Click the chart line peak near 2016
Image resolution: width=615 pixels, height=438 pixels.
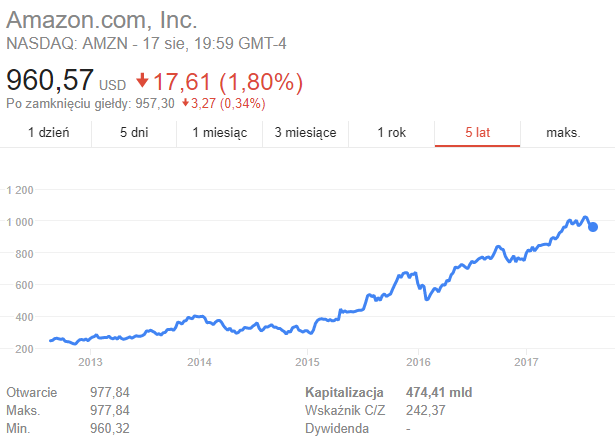pyautogui.click(x=408, y=273)
